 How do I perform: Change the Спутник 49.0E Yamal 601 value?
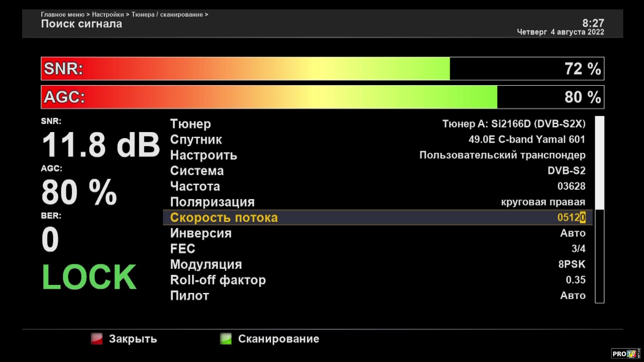(526, 139)
